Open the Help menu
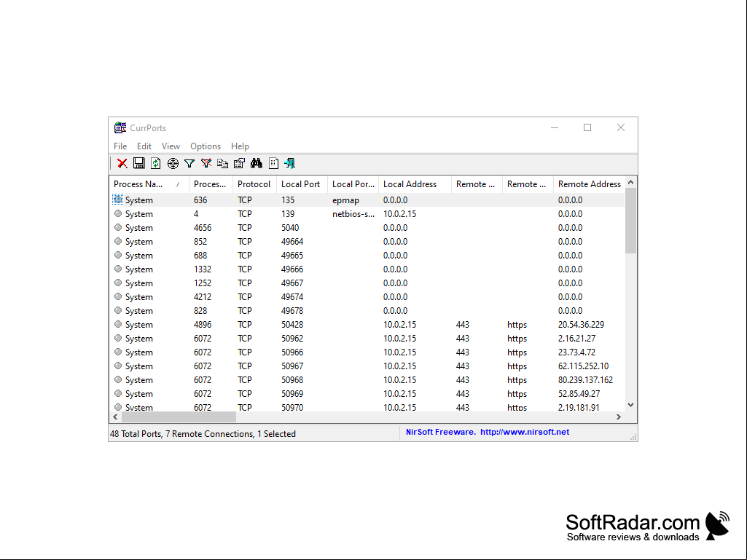Image resolution: width=747 pixels, height=560 pixels. coord(240,146)
